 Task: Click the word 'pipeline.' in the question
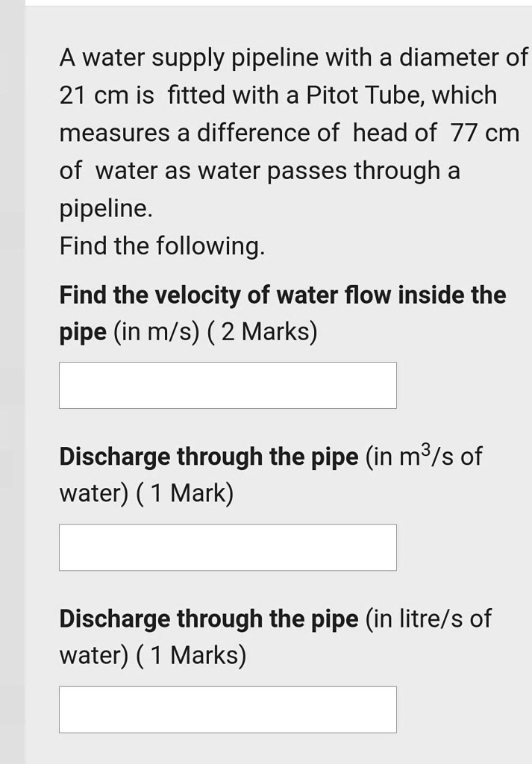coord(105,208)
